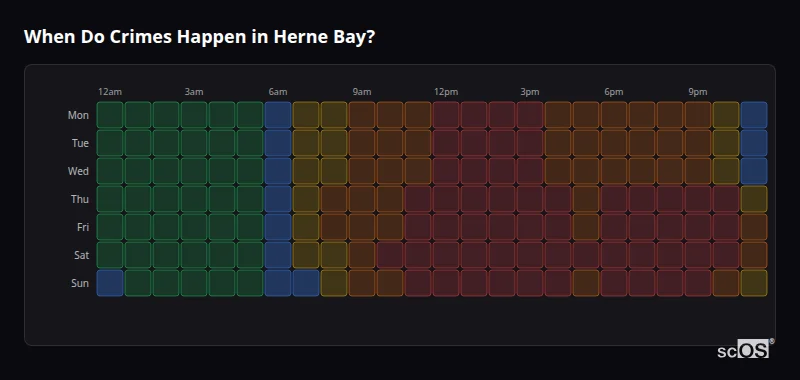Click the 'Sun' row label
Screen dimensions: 800x380
point(80,283)
